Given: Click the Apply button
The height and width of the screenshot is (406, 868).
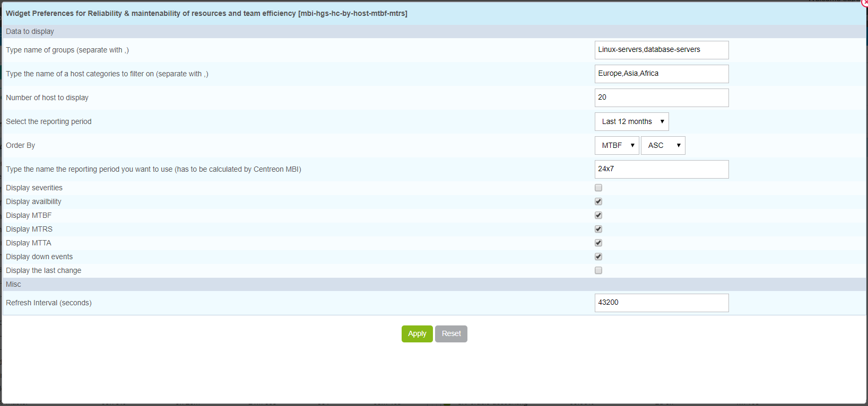Looking at the screenshot, I should (x=417, y=334).
